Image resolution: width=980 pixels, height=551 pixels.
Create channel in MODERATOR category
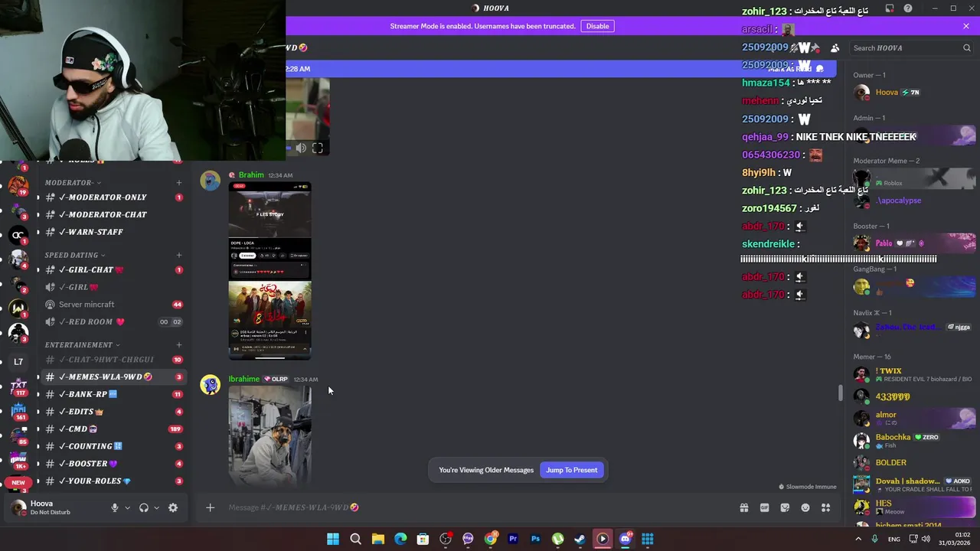pyautogui.click(x=178, y=183)
